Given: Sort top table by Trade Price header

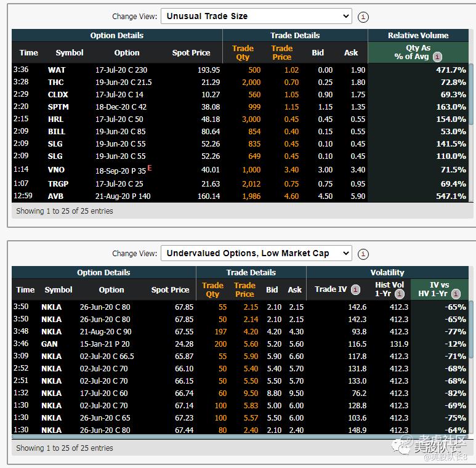Looking at the screenshot, I should point(281,52).
